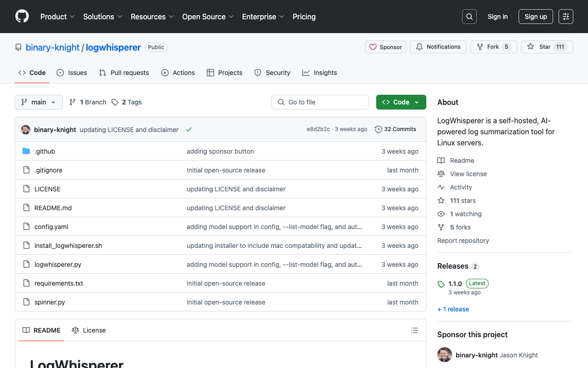The image size is (588, 368).
Task: Select Pricing in the top menu
Action: coord(304,17)
